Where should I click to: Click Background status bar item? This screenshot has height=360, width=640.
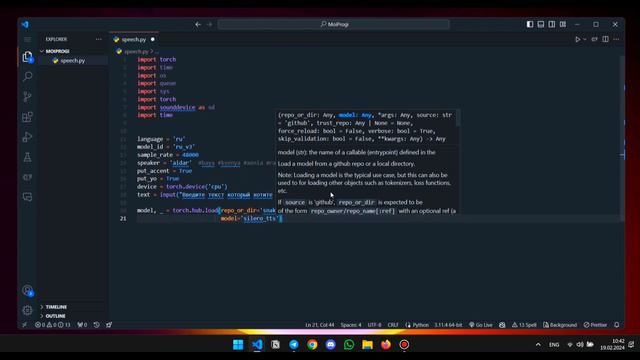coord(560,325)
